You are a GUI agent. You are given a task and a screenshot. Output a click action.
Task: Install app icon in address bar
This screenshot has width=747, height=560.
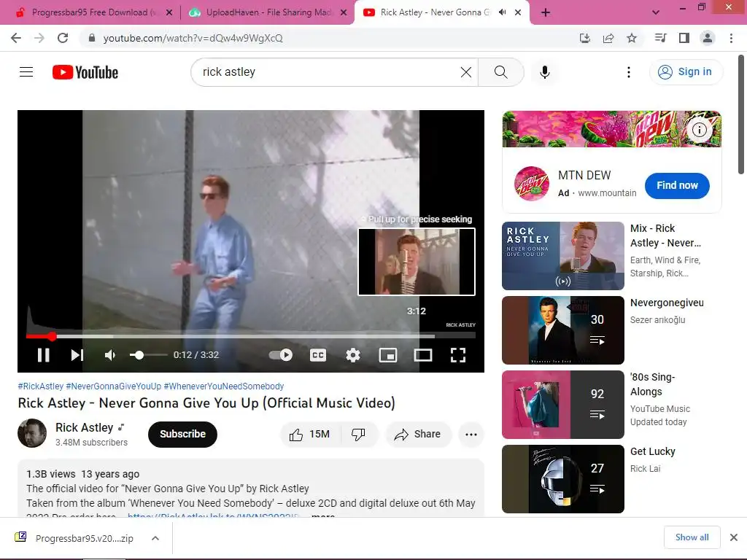pos(584,38)
